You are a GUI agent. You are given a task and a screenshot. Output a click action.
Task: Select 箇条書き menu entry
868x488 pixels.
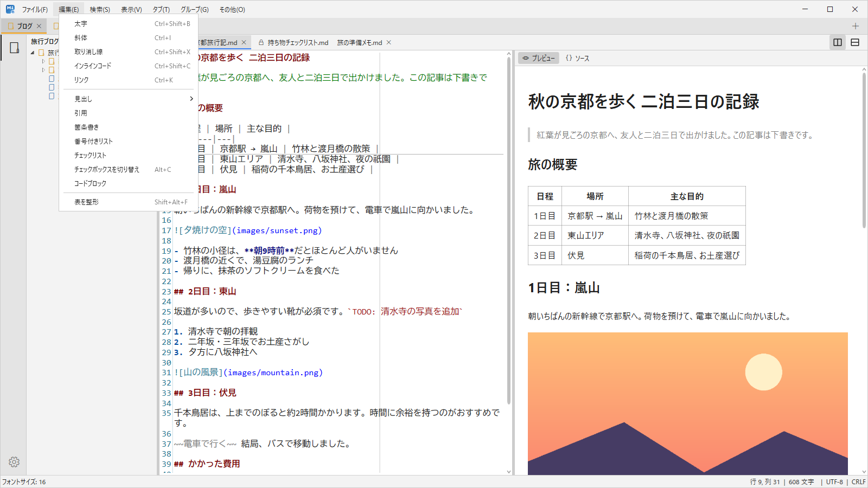[x=128, y=127]
